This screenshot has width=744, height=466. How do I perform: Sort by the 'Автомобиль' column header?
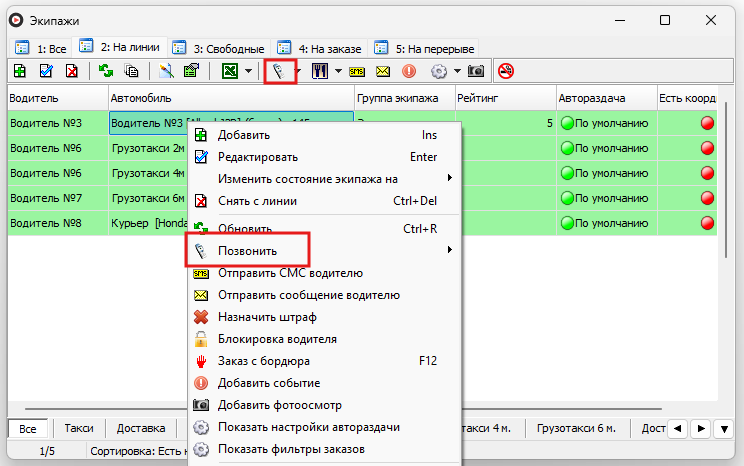pos(232,98)
